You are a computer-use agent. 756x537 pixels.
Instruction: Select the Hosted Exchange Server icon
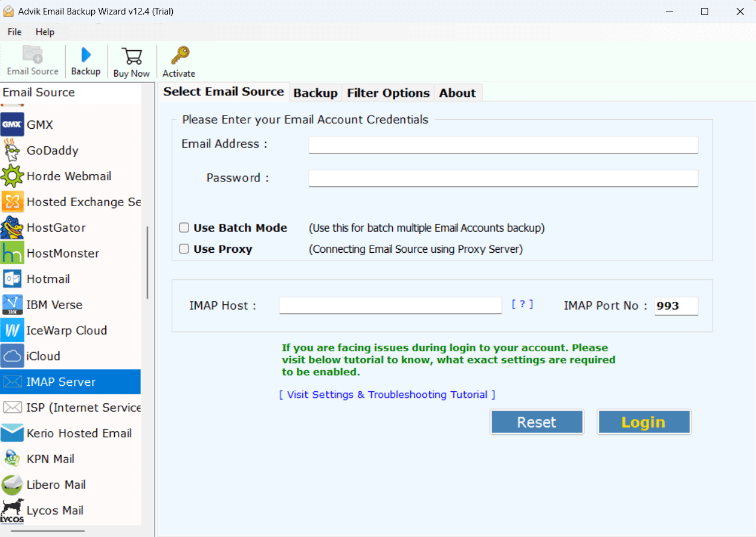coord(12,201)
